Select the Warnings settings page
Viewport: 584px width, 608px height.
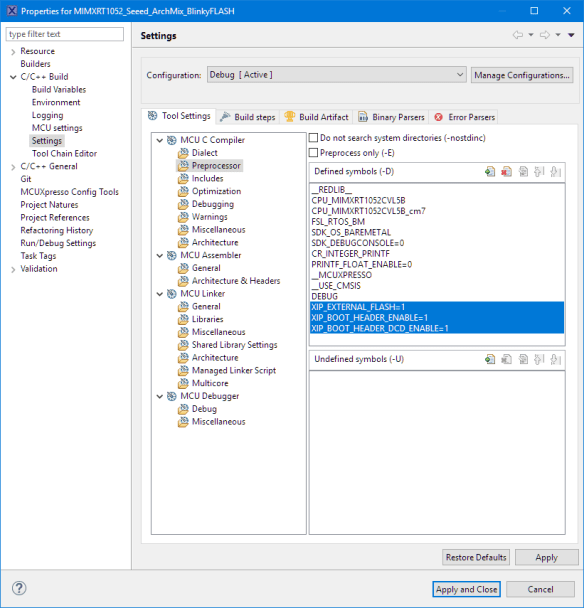pos(209,217)
